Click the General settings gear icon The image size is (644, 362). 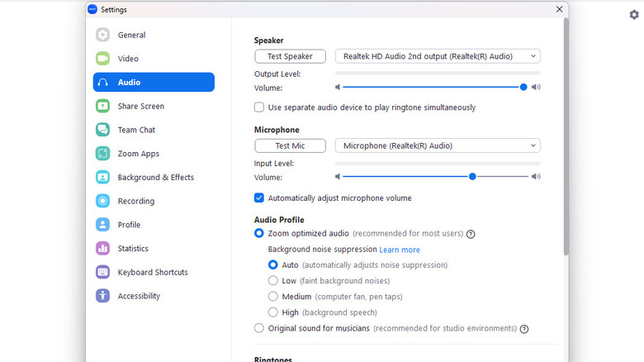pyautogui.click(x=102, y=35)
